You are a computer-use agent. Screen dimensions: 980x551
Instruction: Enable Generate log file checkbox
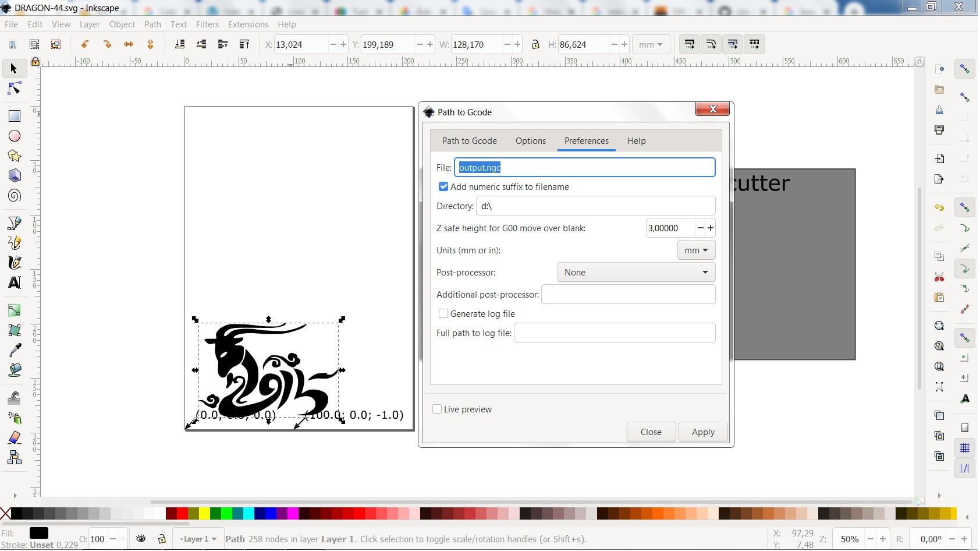(x=443, y=313)
